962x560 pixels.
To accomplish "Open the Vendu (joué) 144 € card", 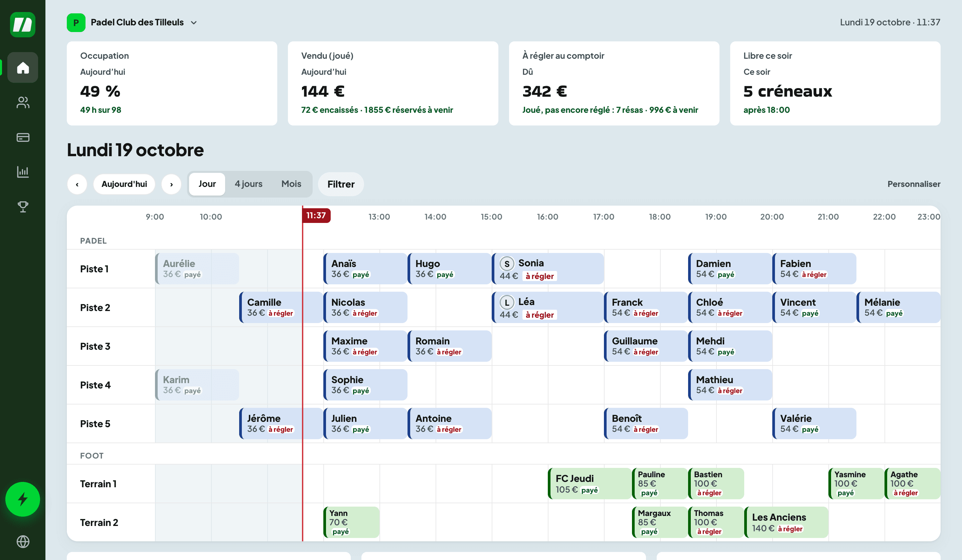I will click(x=393, y=83).
